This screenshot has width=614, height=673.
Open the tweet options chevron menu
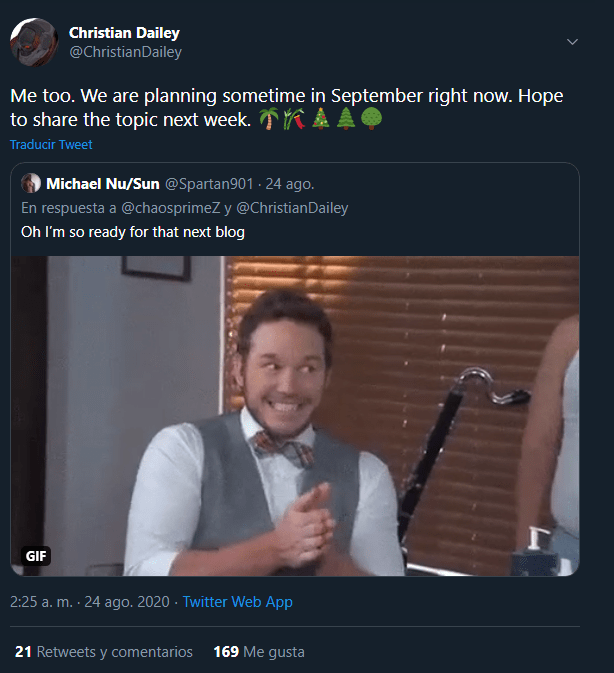click(572, 42)
